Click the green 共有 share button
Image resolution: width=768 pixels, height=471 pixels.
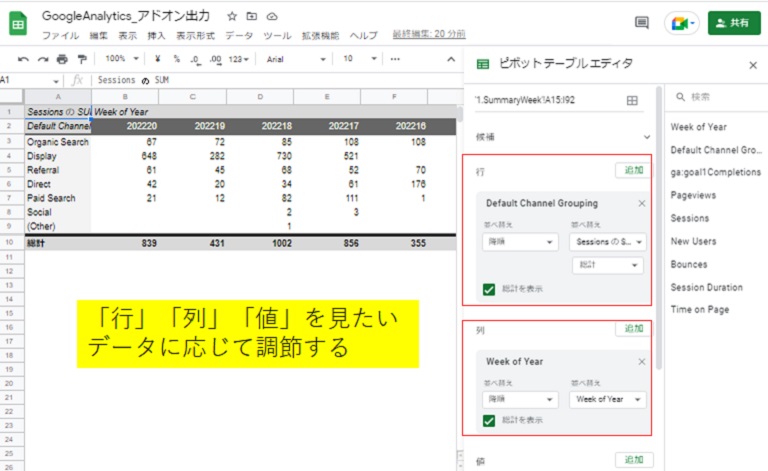click(733, 23)
